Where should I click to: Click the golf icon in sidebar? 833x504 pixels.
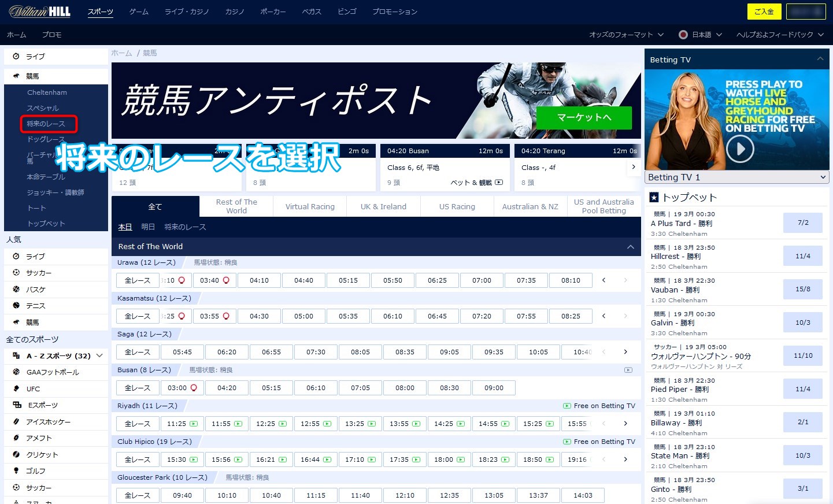tap(16, 471)
